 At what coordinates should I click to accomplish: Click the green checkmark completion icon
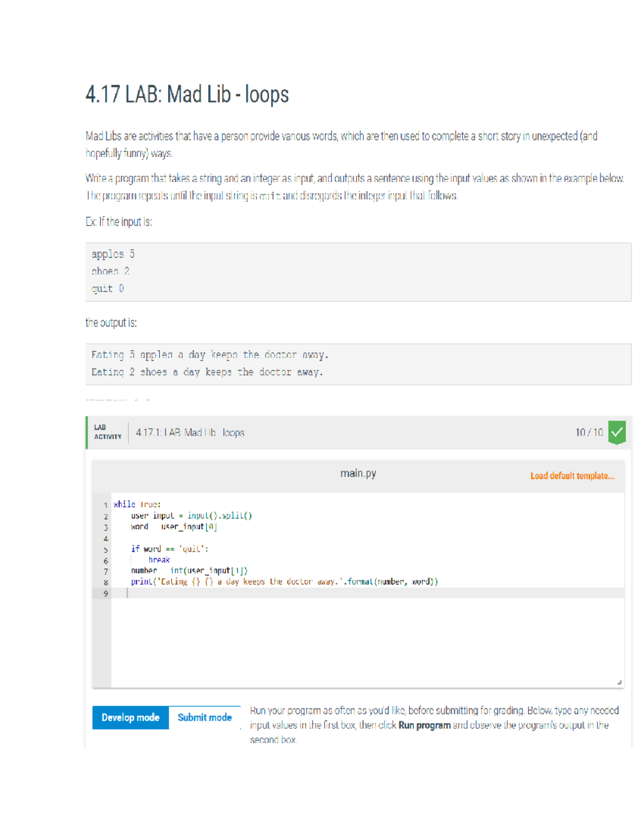[617, 432]
